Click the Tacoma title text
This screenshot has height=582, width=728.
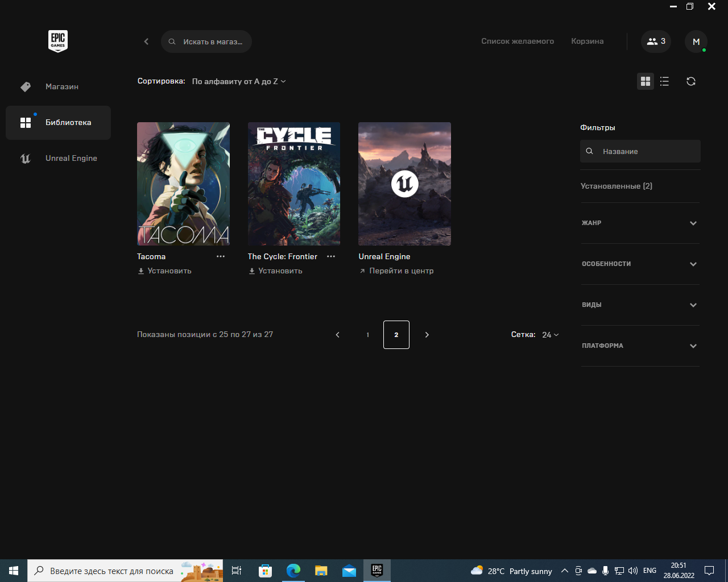click(x=151, y=257)
